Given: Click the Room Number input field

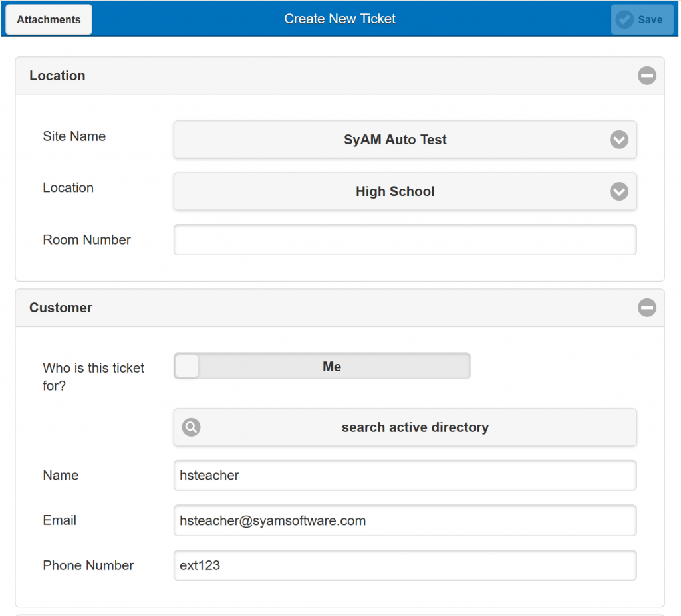Looking at the screenshot, I should point(404,240).
